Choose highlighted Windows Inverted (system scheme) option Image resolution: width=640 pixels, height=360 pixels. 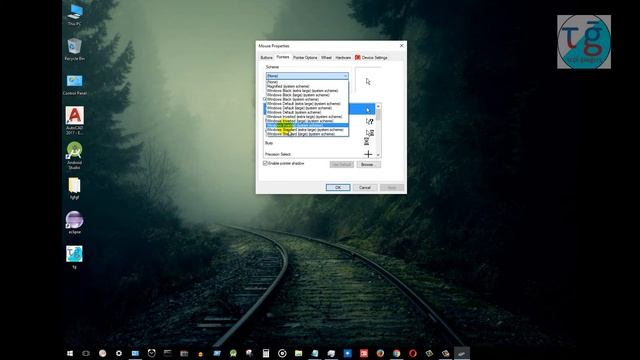click(x=307, y=125)
